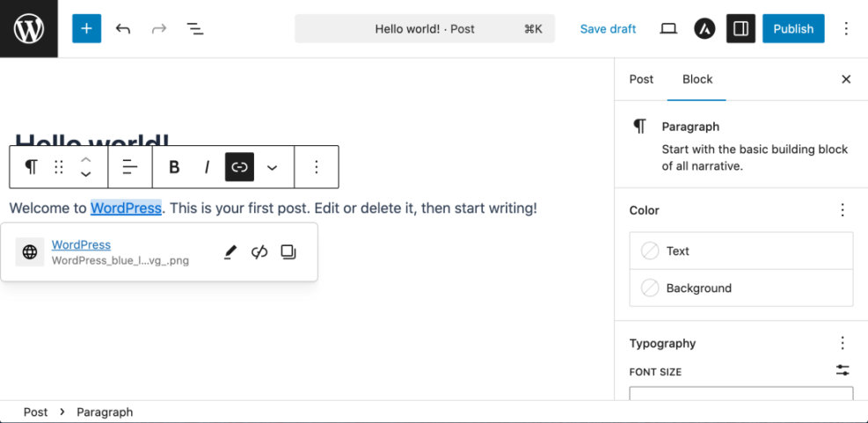Choose the Text color swatch
The image size is (868, 423).
click(x=741, y=251)
